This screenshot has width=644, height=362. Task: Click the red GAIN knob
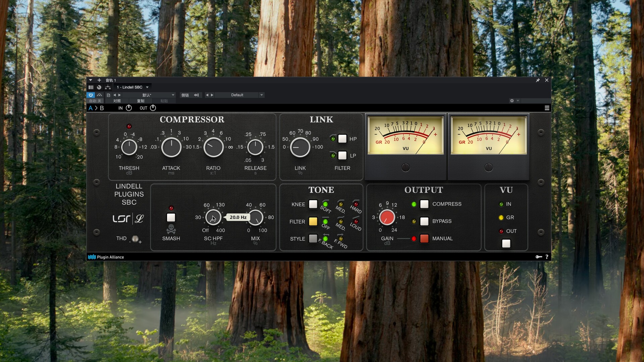pyautogui.click(x=387, y=217)
